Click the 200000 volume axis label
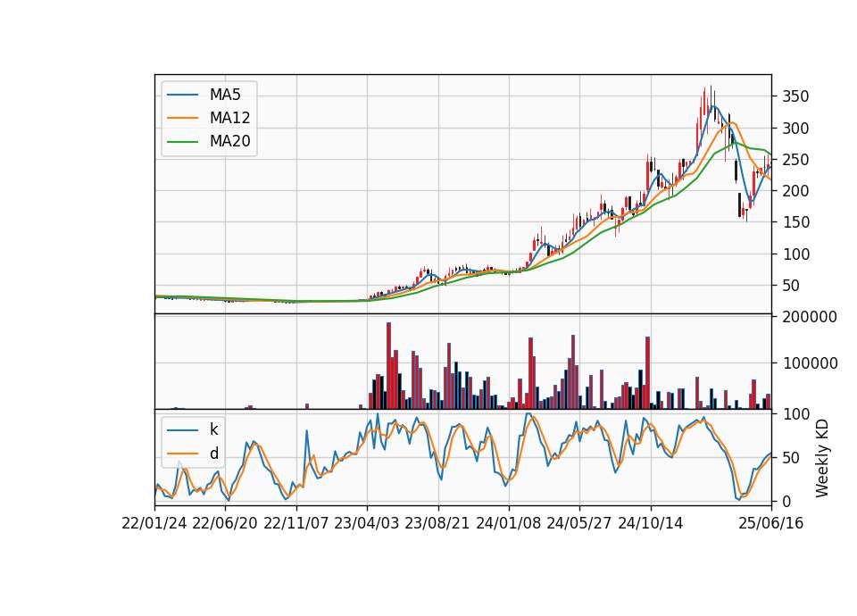857x616 pixels. coord(810,317)
